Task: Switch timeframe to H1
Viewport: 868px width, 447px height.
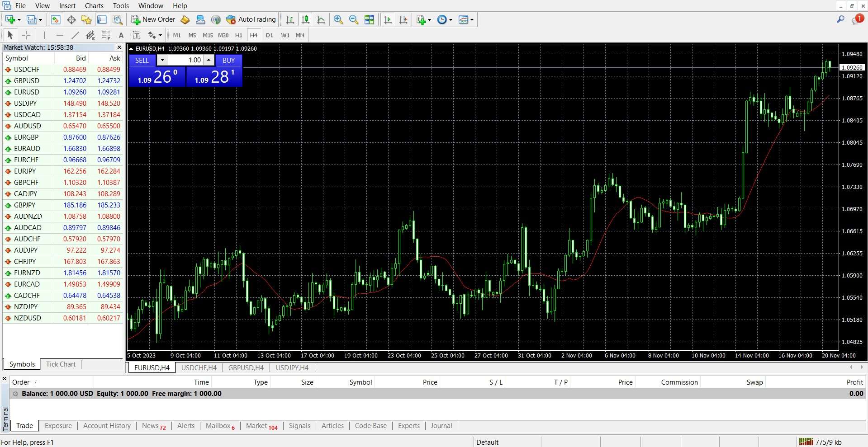Action: (x=238, y=35)
